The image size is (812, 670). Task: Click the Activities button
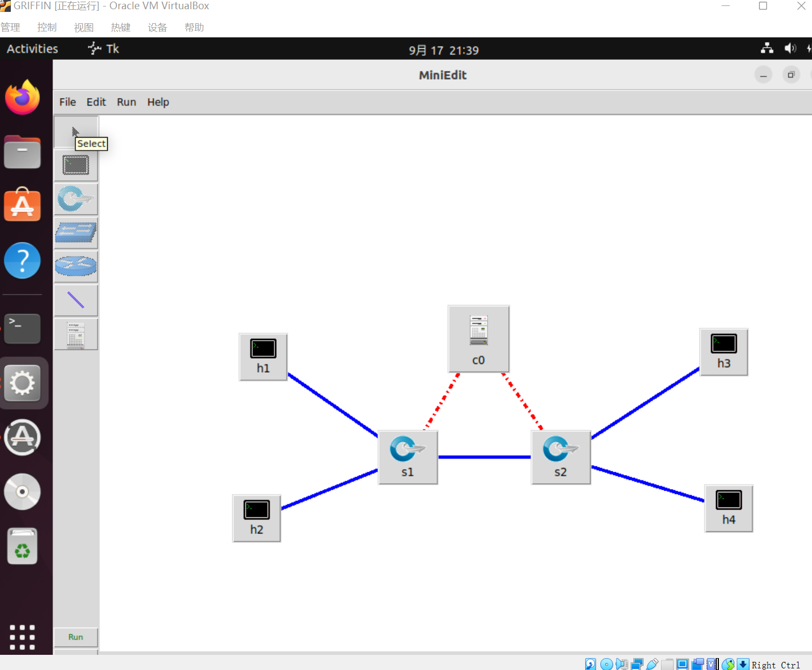[32, 49]
